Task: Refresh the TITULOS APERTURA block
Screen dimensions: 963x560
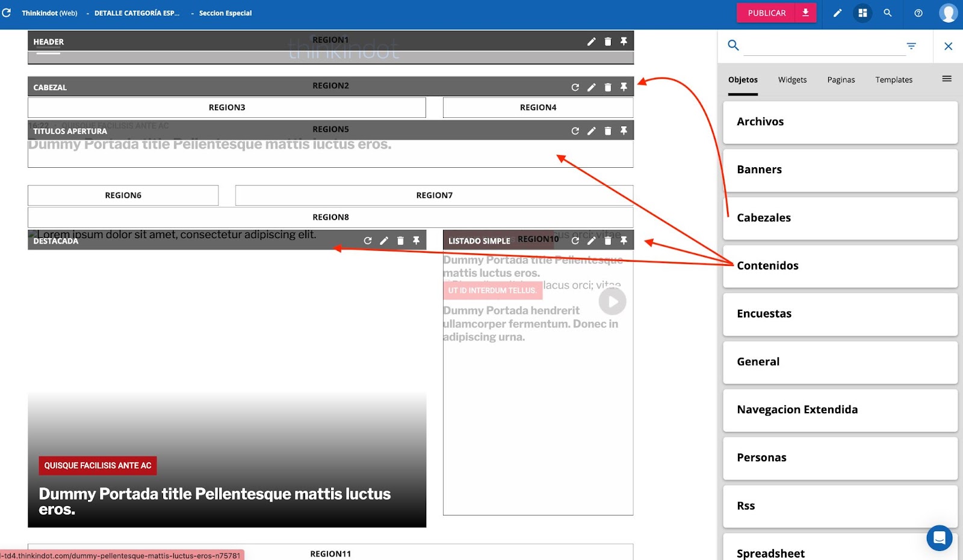Action: pos(575,131)
